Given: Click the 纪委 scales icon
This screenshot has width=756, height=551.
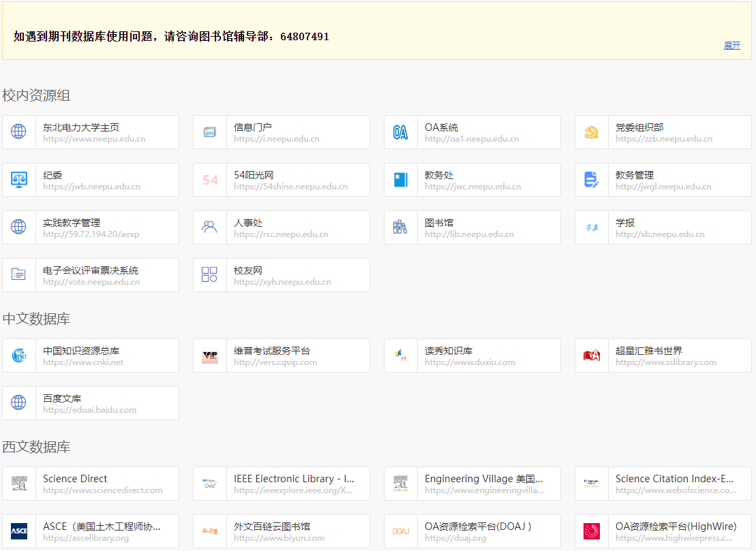Looking at the screenshot, I should click(x=19, y=180).
